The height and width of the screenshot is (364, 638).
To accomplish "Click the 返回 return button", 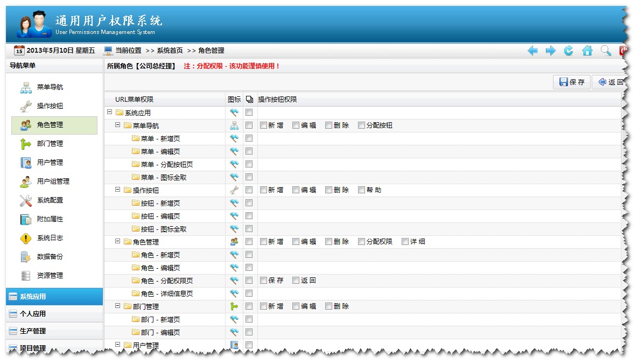I will tap(610, 81).
